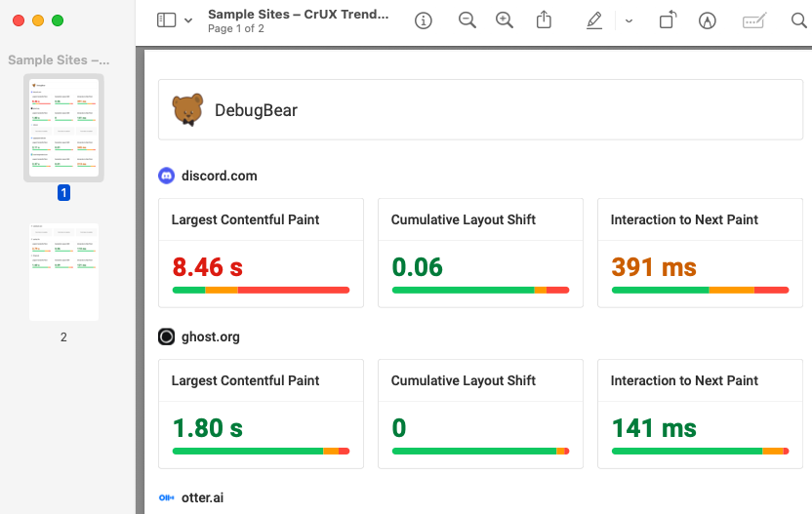Click the page 2 number label
Screen dimensions: 812x514
[x=63, y=337]
